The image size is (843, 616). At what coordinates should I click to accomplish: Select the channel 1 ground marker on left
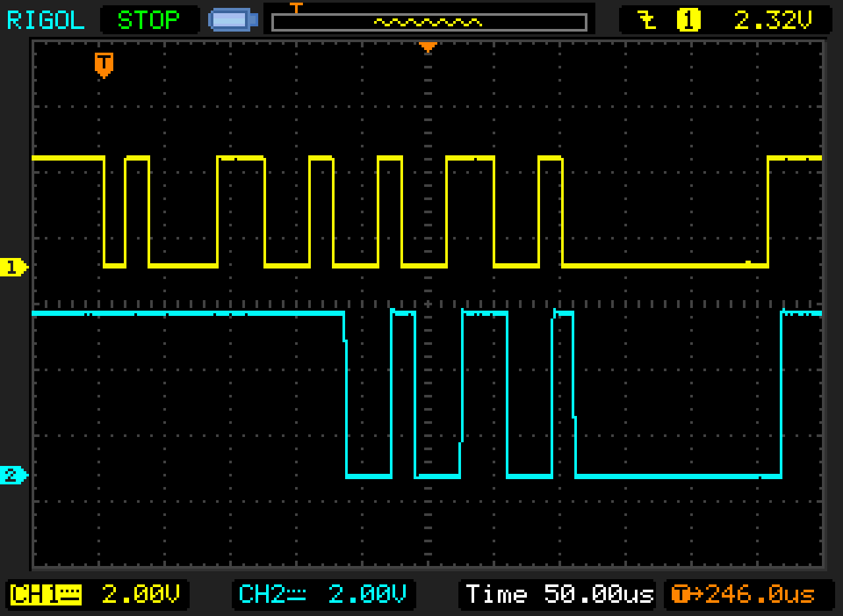13,267
